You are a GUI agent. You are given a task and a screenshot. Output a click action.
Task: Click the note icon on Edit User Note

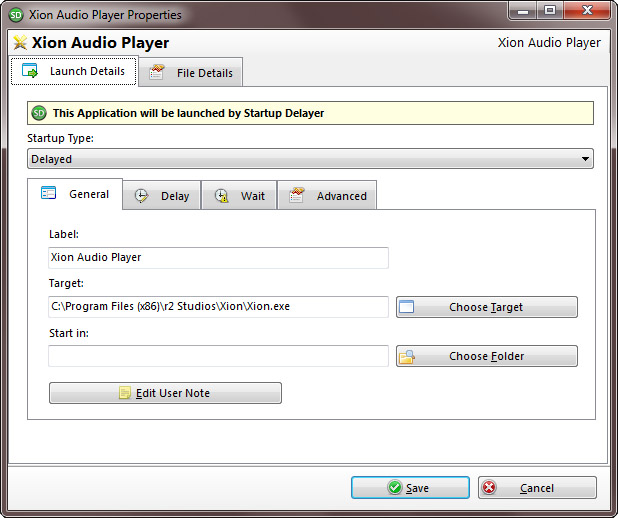point(125,393)
